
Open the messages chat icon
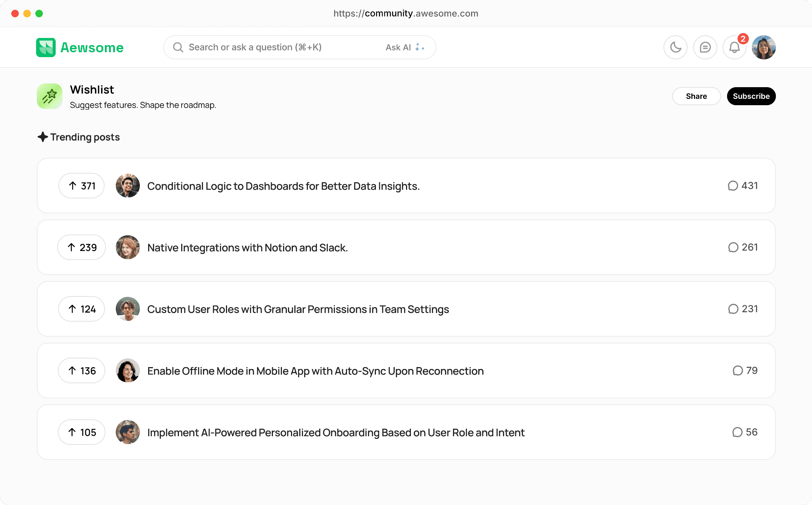(x=705, y=47)
